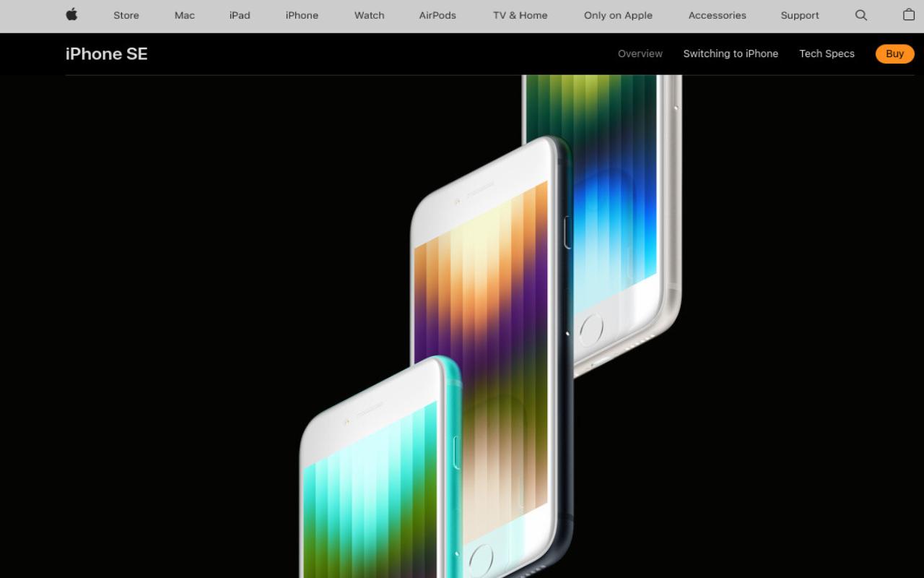Open the shopping bag icon

tap(909, 14)
